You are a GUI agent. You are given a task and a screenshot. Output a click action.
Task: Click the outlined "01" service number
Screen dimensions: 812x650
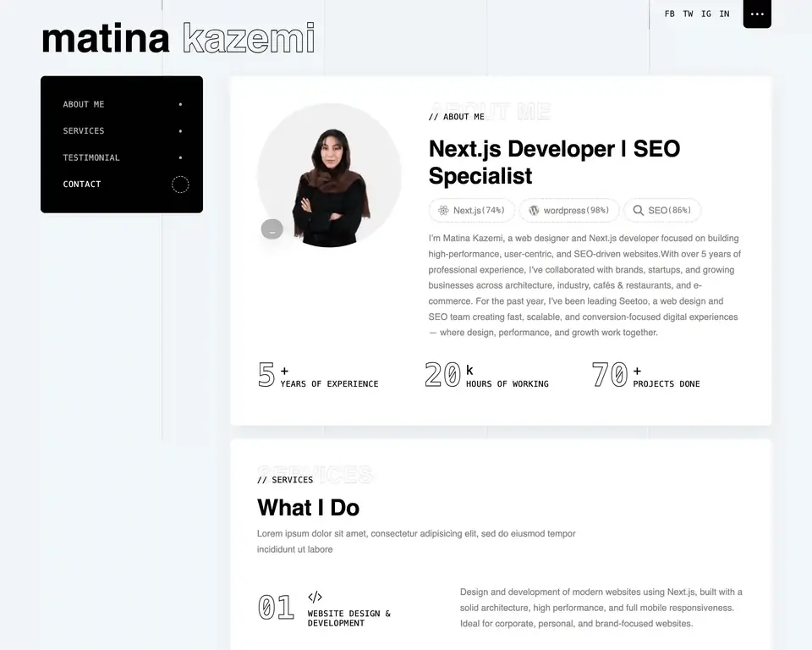276,607
